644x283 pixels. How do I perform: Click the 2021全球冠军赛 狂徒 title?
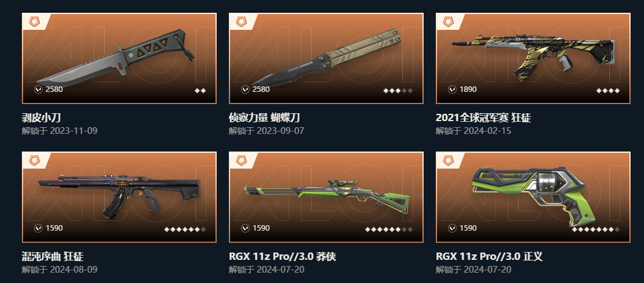tap(483, 118)
